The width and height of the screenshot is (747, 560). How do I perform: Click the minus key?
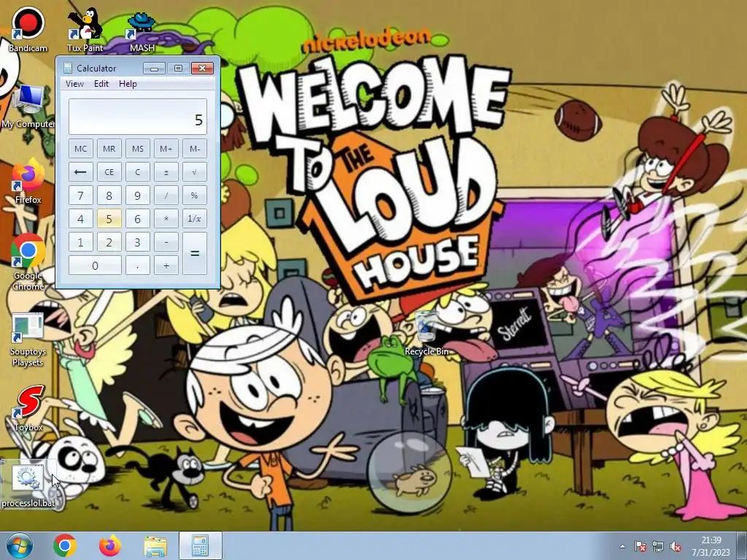(166, 242)
